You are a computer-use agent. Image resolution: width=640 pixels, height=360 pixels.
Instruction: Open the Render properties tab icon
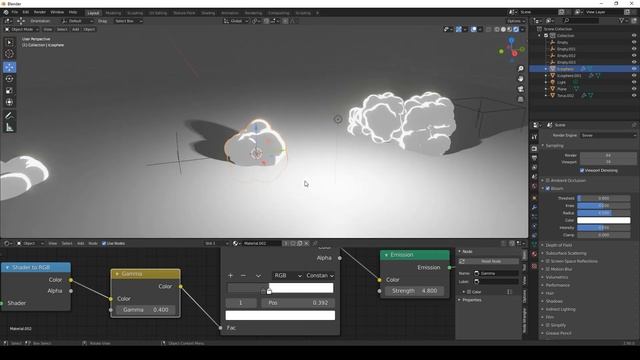534,149
